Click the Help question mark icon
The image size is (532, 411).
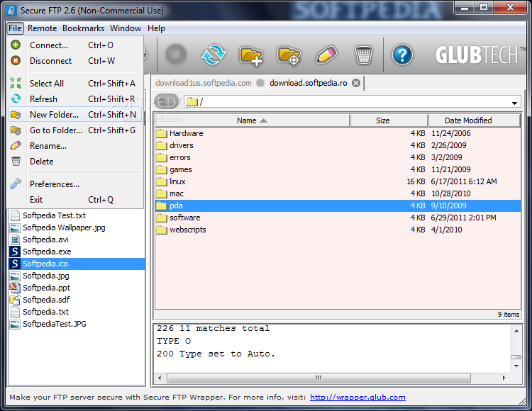[402, 55]
